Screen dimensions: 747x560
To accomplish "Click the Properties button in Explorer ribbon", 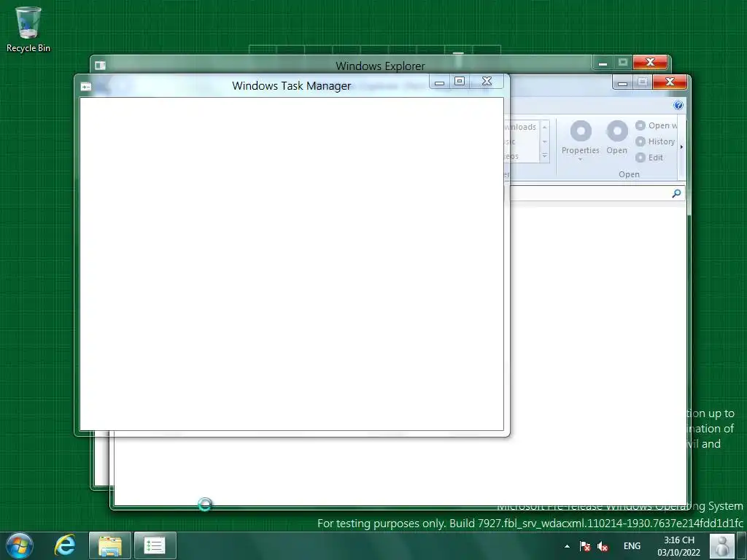I will click(580, 139).
